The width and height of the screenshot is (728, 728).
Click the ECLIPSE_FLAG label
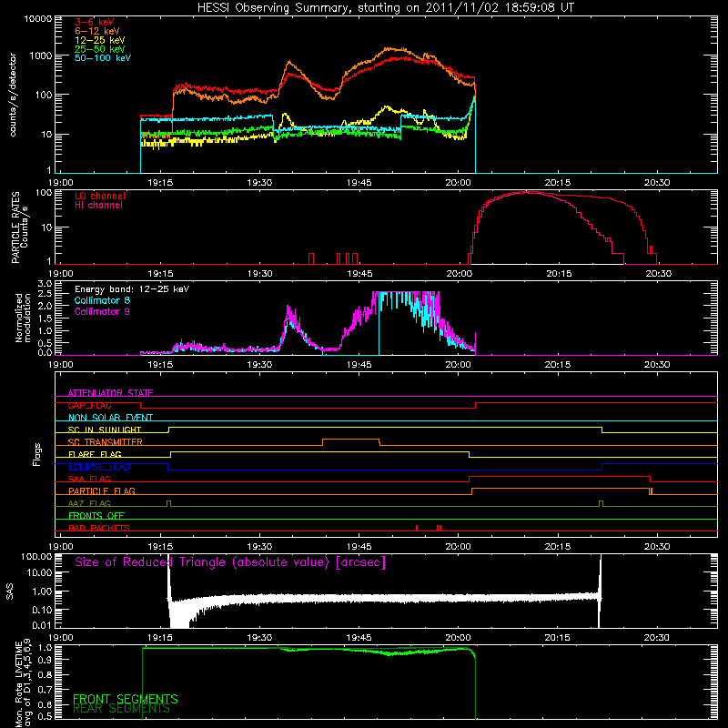(x=99, y=467)
